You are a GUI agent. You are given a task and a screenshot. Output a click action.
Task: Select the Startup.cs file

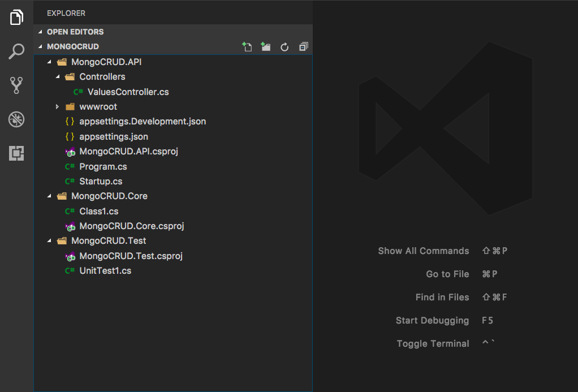tap(101, 181)
